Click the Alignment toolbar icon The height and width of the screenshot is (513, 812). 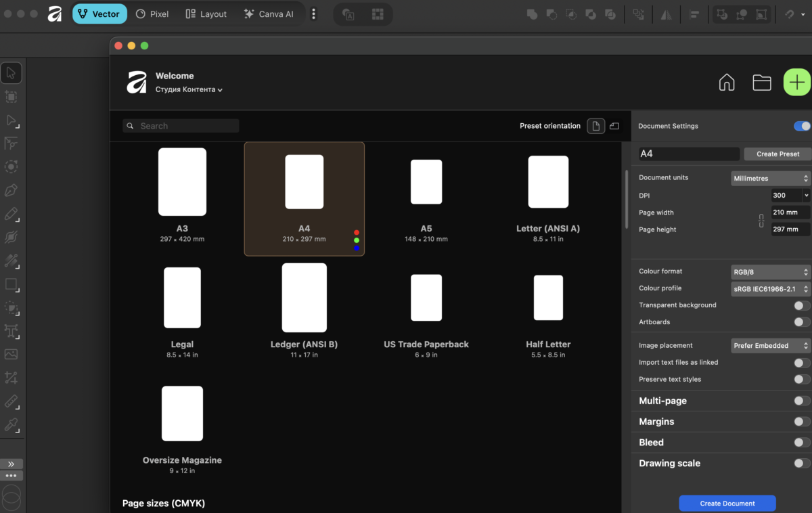coord(694,14)
